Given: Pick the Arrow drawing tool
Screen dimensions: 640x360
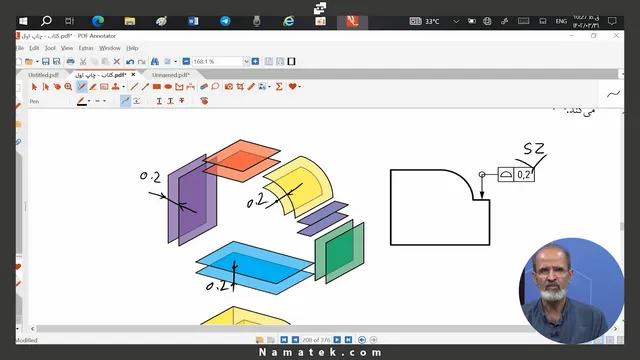Looking at the screenshot, I should pos(145,87).
